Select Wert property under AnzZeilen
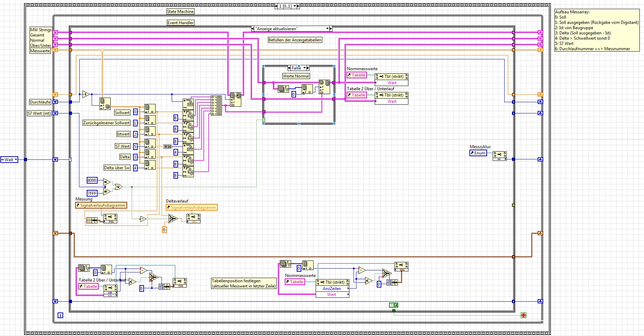The width and height of the screenshot is (644, 336). 332,295
